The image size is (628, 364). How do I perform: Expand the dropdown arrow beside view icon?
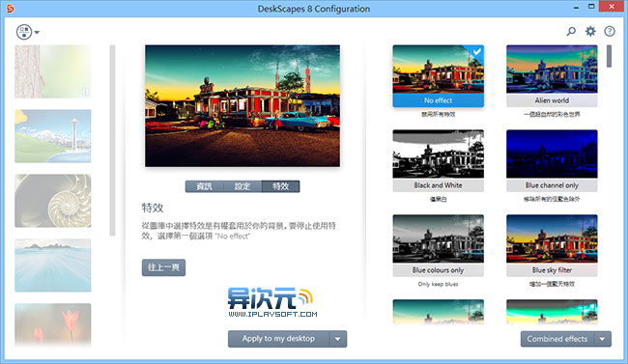tap(37, 32)
